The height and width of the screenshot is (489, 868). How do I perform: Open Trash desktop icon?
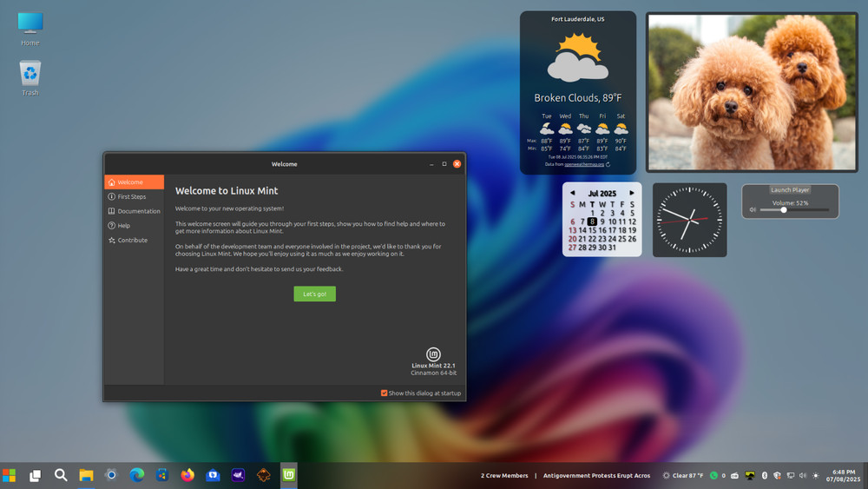[30, 78]
